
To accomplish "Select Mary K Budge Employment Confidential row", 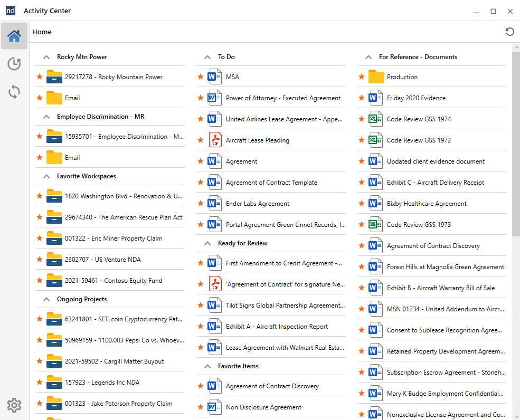I will click(x=432, y=393).
